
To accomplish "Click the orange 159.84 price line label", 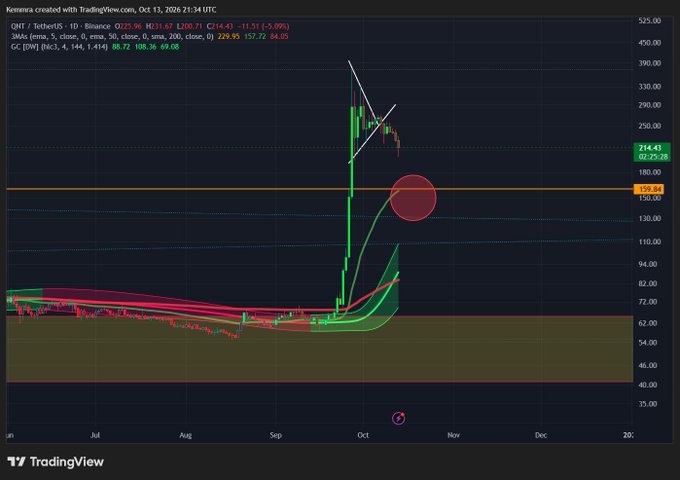I will pos(650,189).
